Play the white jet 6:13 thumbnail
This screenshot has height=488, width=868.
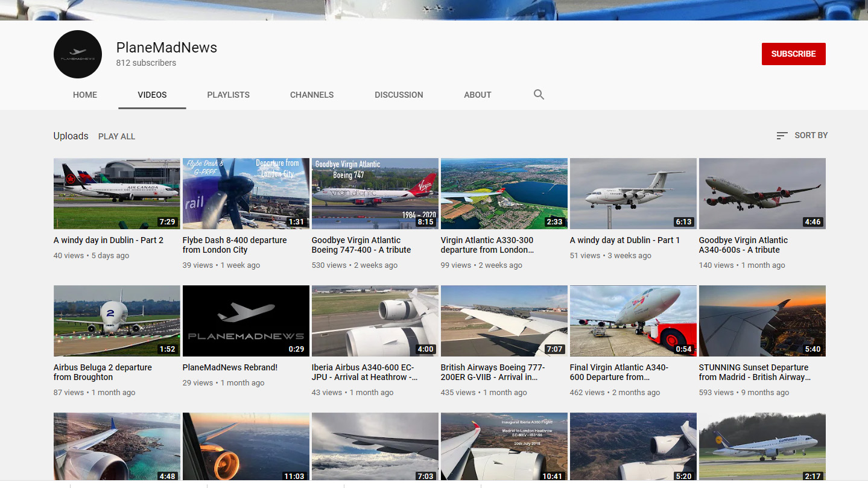(633, 194)
